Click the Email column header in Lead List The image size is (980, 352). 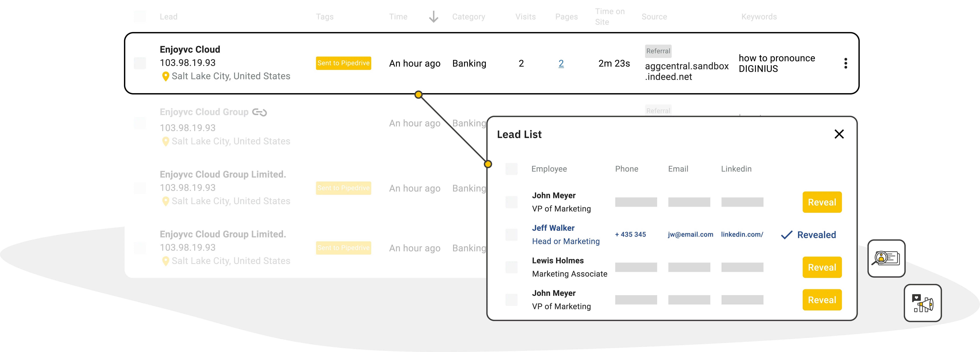[678, 169]
